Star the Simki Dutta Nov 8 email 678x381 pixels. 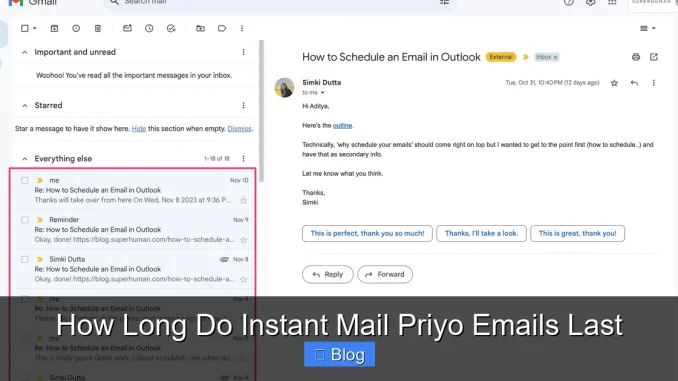tap(243, 280)
